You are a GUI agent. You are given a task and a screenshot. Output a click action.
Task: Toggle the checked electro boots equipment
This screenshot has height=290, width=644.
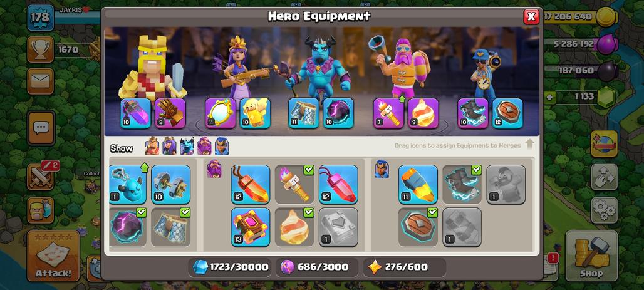(x=462, y=184)
